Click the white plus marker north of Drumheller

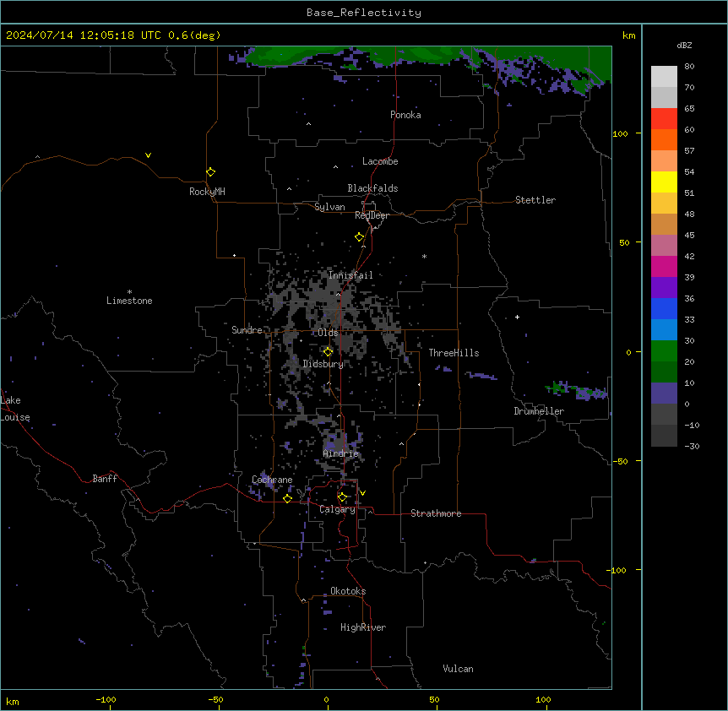pos(517,317)
